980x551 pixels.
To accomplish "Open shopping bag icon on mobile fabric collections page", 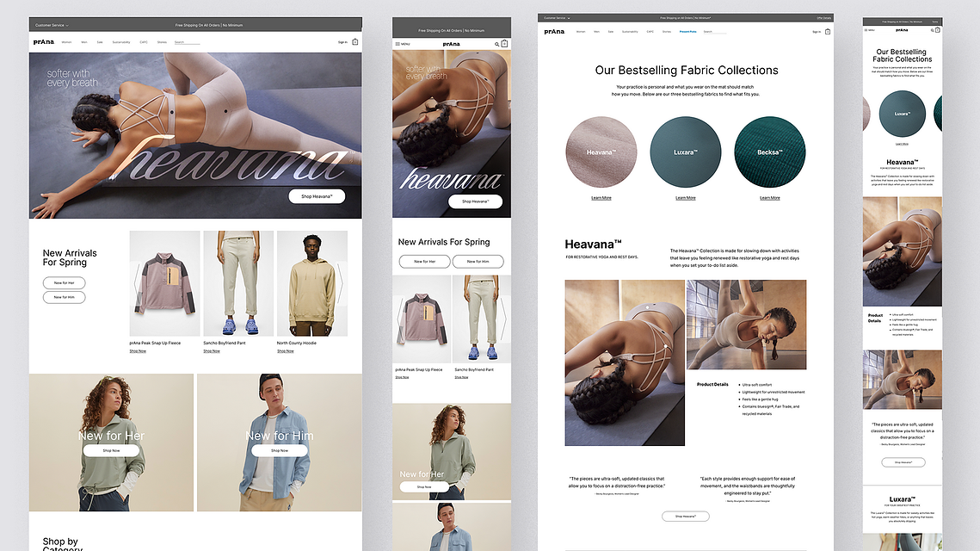I will click(x=938, y=30).
